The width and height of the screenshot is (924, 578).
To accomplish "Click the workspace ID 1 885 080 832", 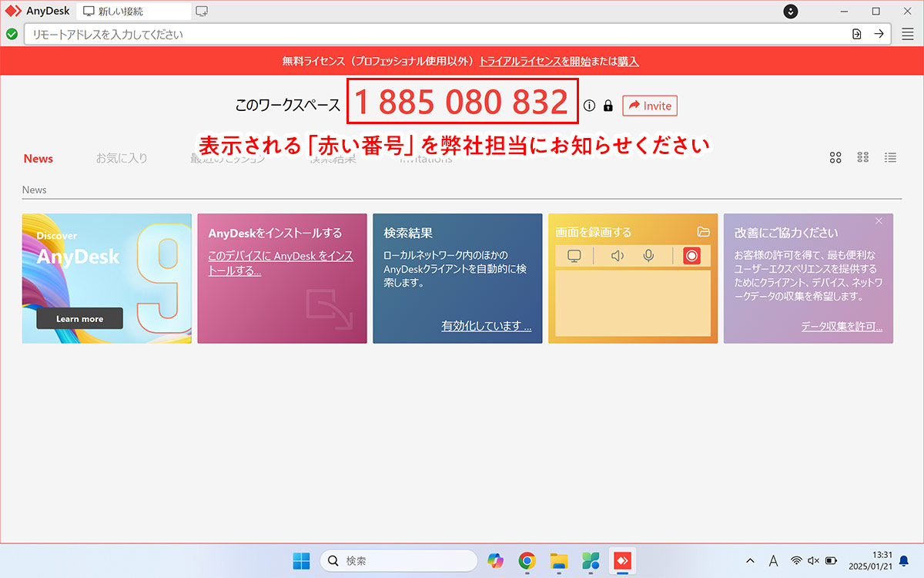I will (x=462, y=102).
